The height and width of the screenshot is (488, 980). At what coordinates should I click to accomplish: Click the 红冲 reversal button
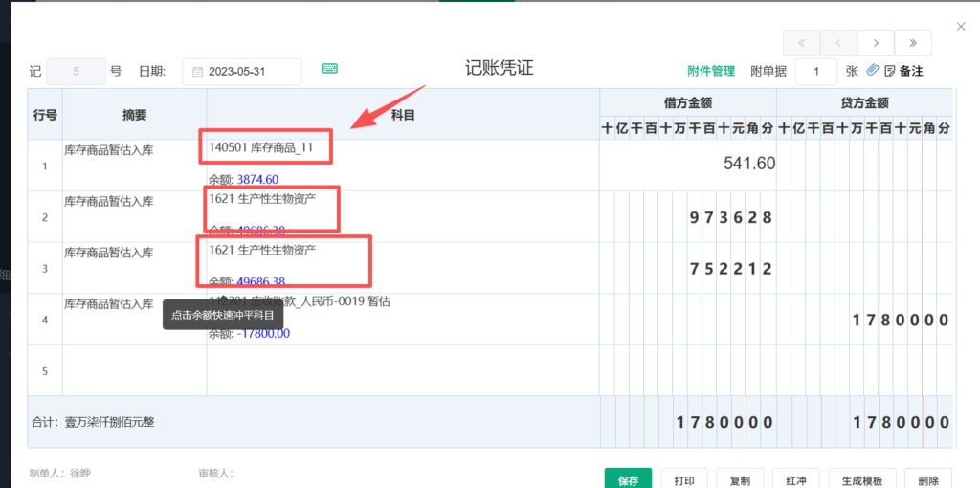point(795,480)
